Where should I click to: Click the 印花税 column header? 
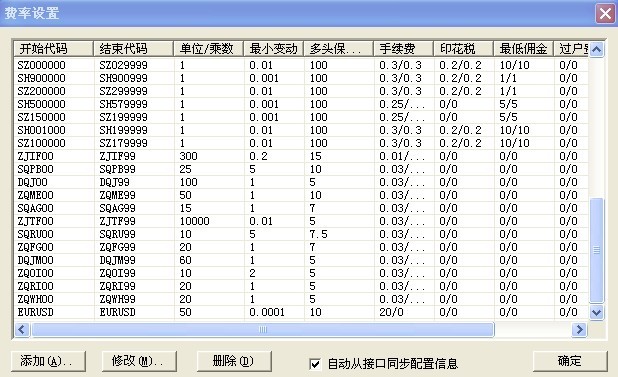464,49
